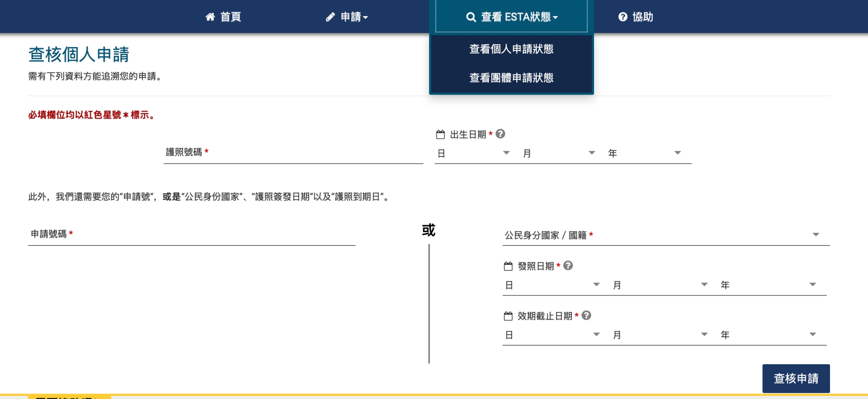Click the 查核申請 submit button
The width and height of the screenshot is (868, 399).
[x=796, y=378]
